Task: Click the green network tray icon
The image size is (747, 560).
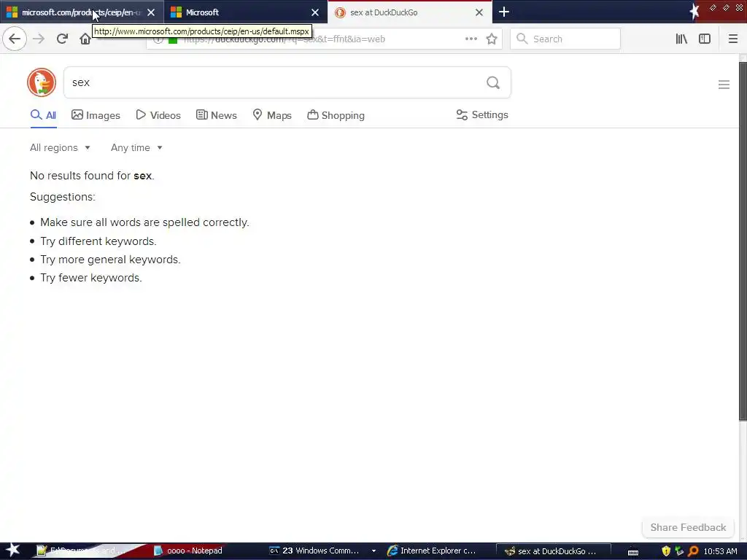Action: tap(679, 551)
